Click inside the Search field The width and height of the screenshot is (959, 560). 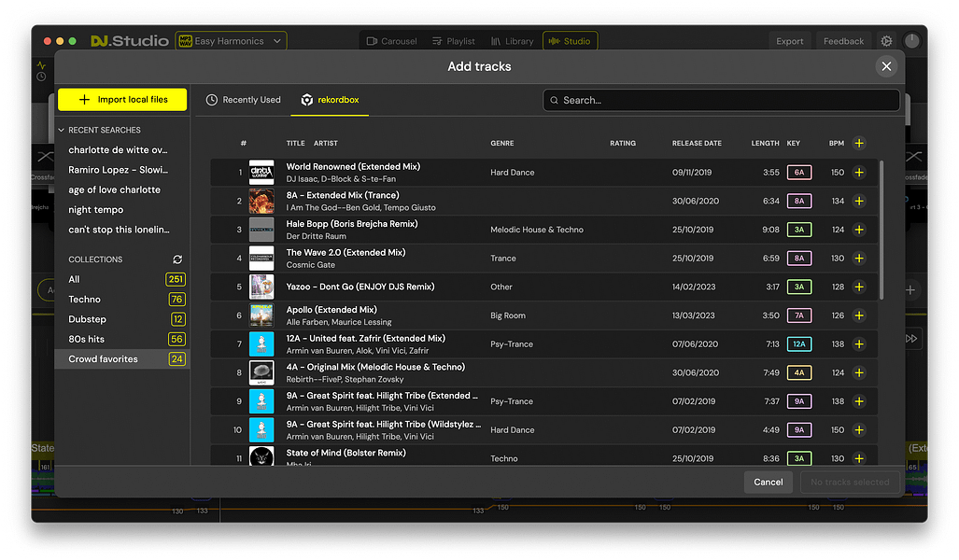[x=721, y=100]
